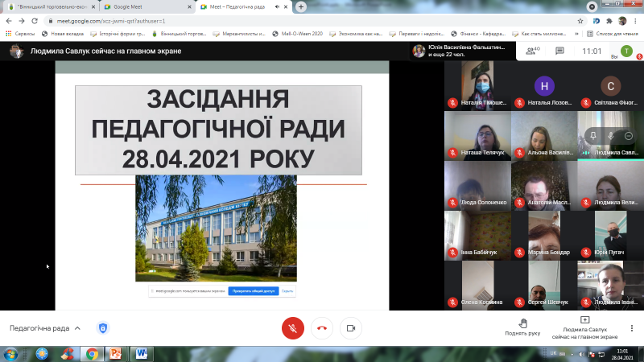Remove Людмила Савлук with minus circle icon
Screen dimensions: 644x362
[x=629, y=136]
